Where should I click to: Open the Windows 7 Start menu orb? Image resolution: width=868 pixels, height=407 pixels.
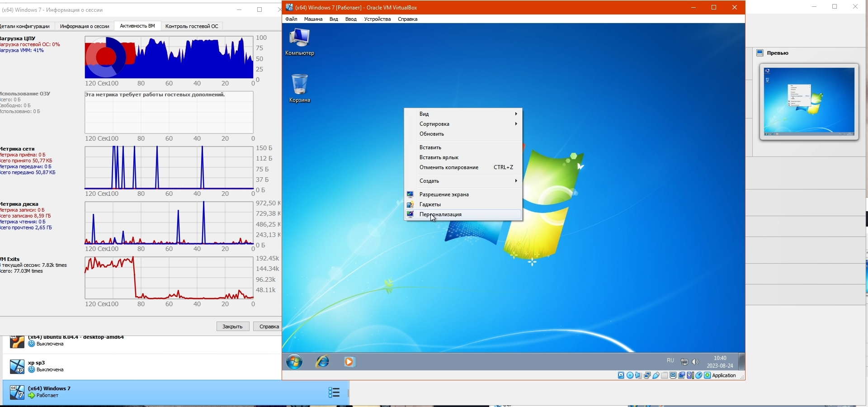click(294, 362)
